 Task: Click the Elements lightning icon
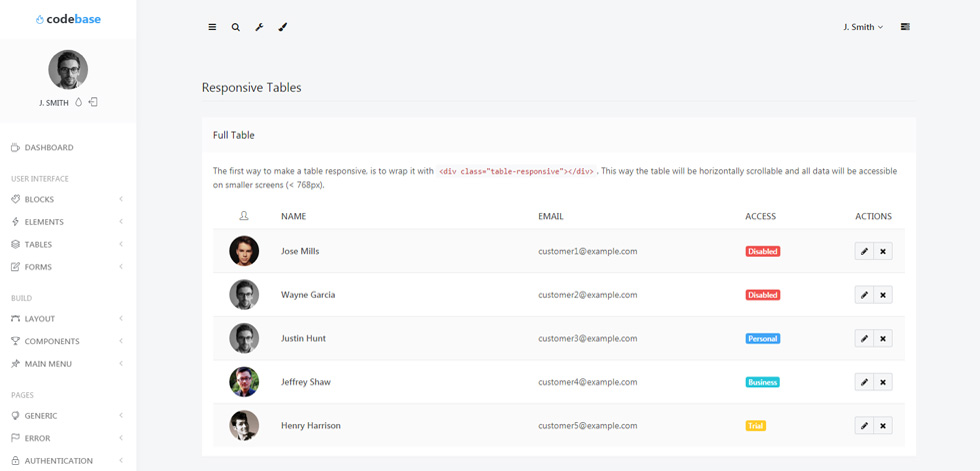coord(16,222)
